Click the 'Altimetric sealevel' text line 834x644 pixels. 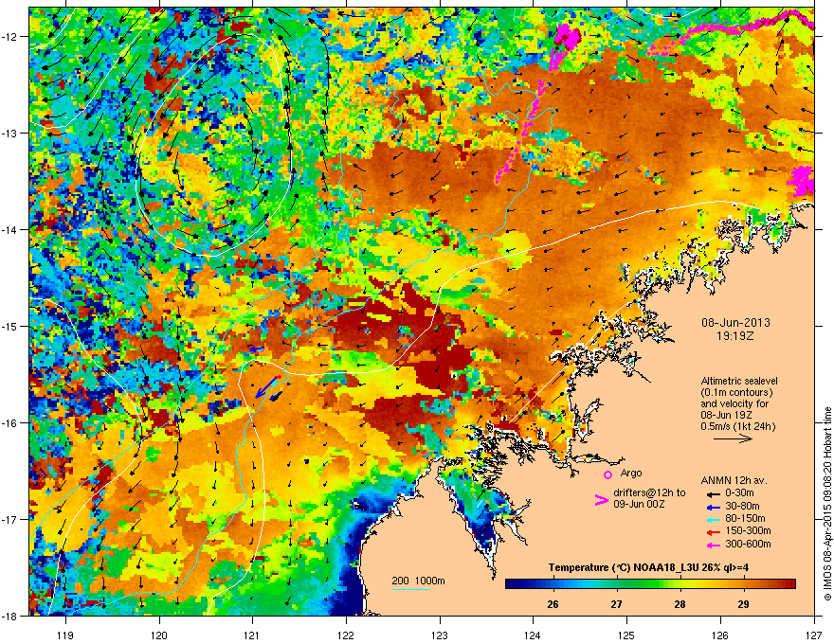(x=739, y=381)
